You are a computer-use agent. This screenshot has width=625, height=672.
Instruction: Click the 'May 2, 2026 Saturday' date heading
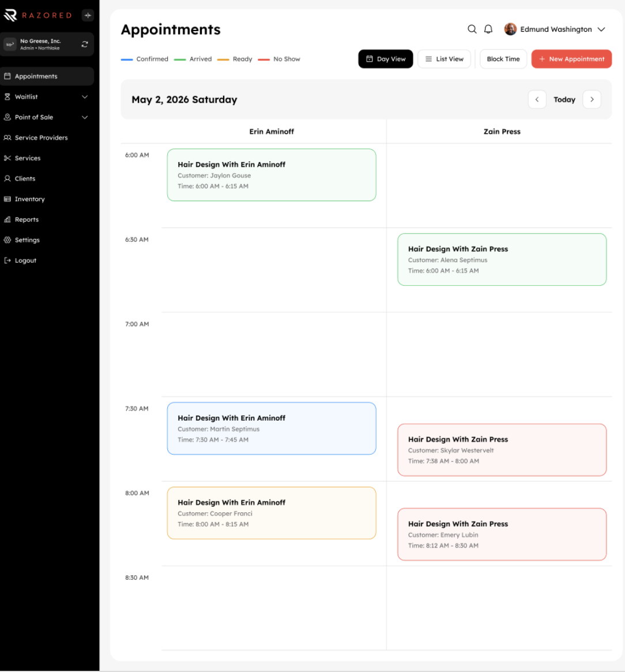click(x=185, y=100)
